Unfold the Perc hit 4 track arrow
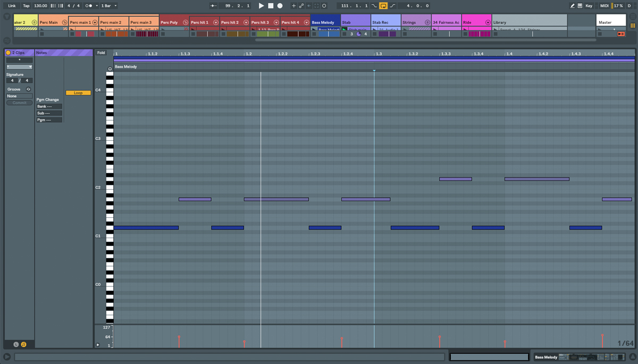638x364 pixels. (x=307, y=23)
